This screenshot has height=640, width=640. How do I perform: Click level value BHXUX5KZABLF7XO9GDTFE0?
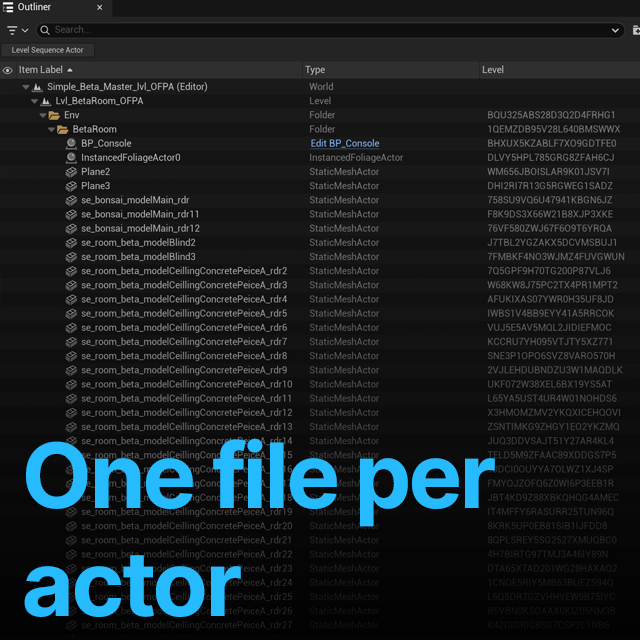pyautogui.click(x=552, y=144)
